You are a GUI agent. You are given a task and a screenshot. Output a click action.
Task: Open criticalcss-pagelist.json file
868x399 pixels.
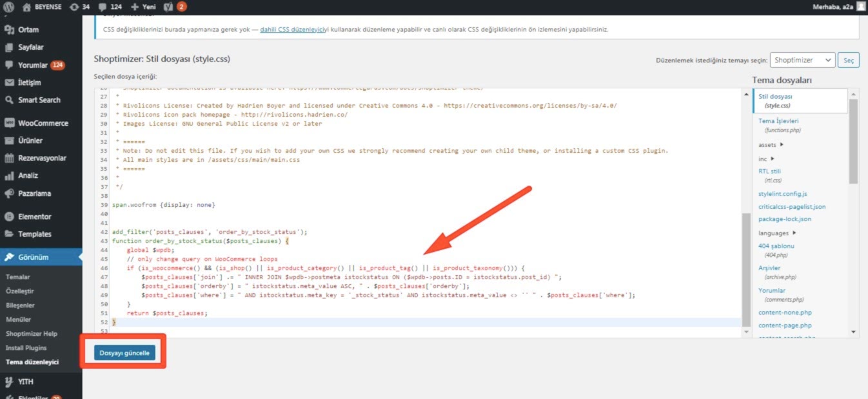(x=792, y=207)
